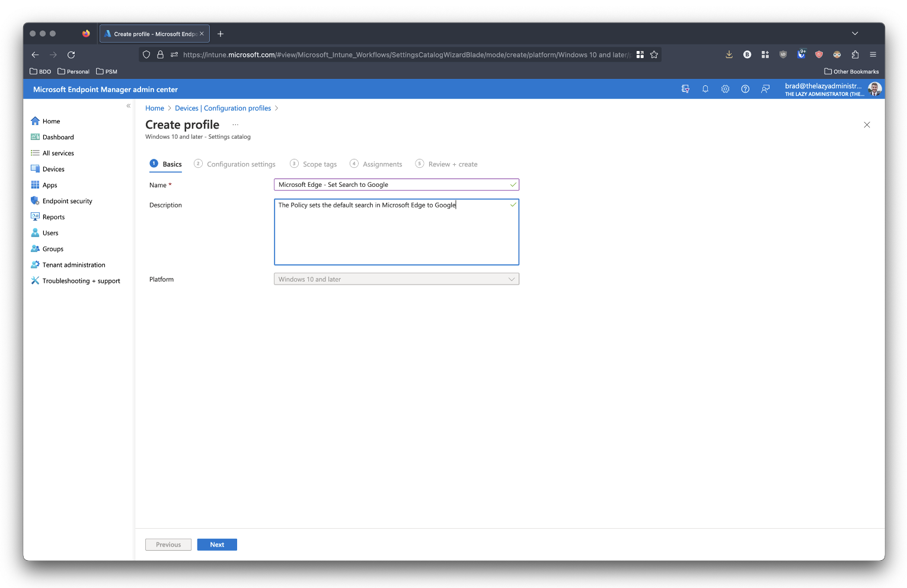The height and width of the screenshot is (588, 907).
Task: Open All services list
Action: (52, 153)
